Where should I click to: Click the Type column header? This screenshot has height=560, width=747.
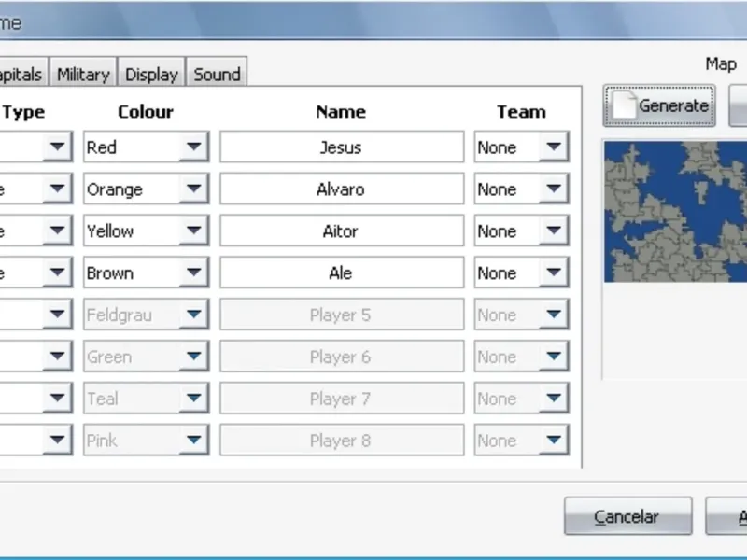pos(23,112)
